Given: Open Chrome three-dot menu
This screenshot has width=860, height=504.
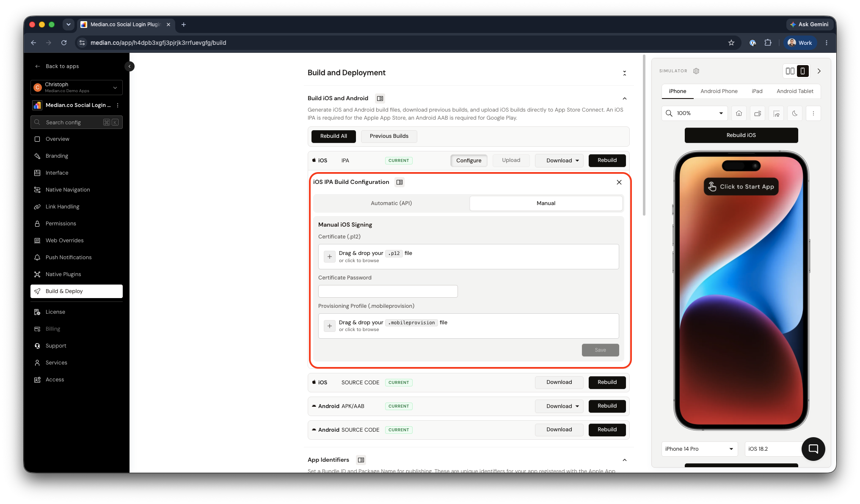Looking at the screenshot, I should (826, 43).
